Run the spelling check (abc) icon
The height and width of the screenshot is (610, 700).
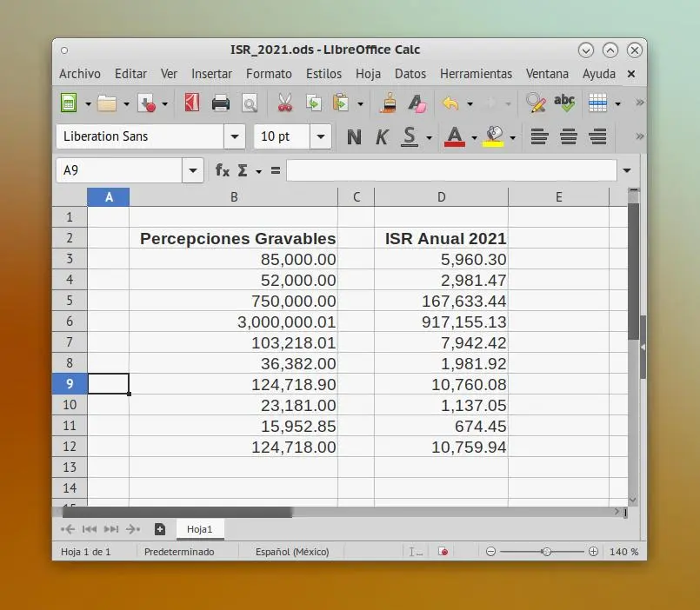(564, 104)
